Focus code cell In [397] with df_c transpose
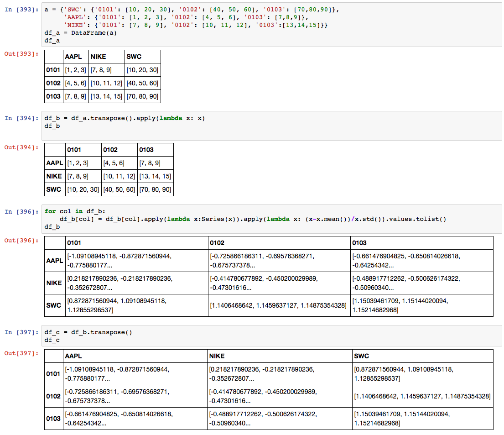Viewport: 504px width, 435px height. 271,335
